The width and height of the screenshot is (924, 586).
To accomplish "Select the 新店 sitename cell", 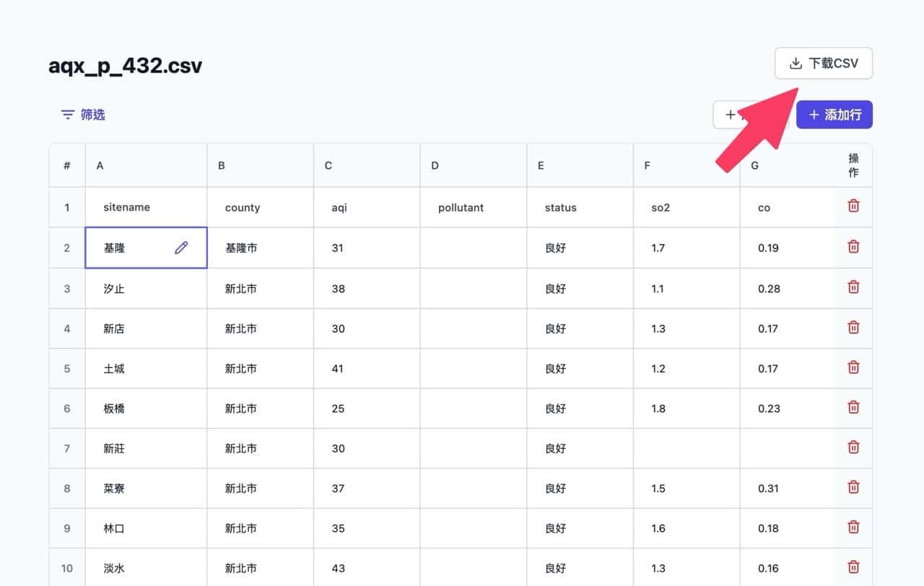I will tap(147, 328).
